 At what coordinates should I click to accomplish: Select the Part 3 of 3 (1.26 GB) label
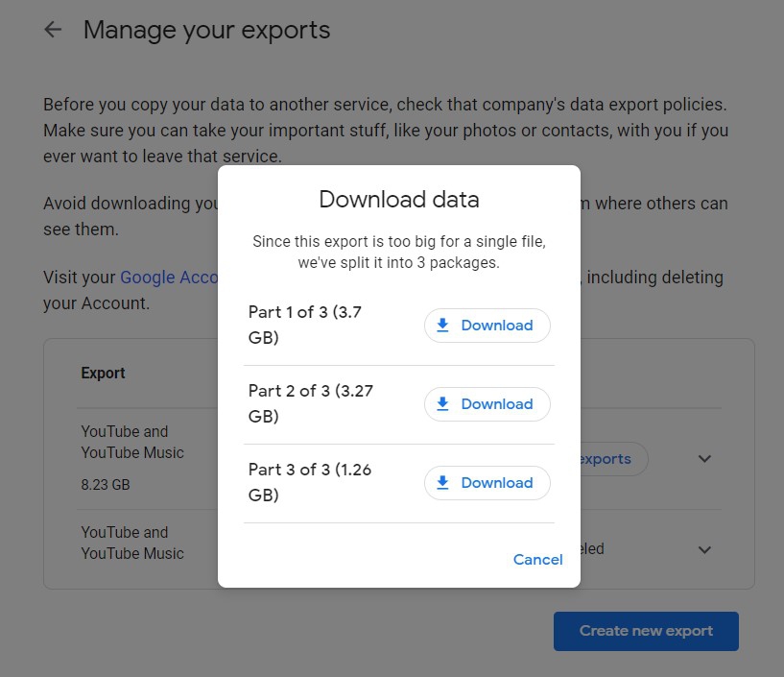310,482
